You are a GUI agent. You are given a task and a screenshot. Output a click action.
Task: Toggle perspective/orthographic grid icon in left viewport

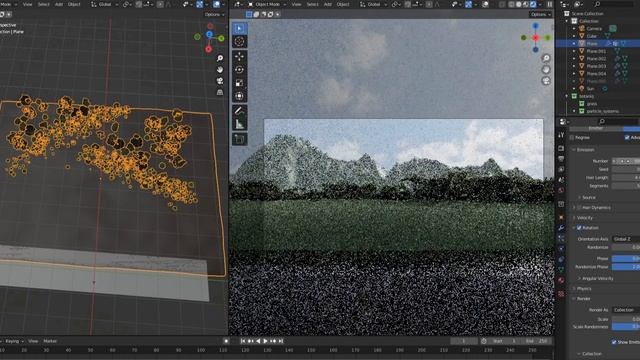click(220, 93)
